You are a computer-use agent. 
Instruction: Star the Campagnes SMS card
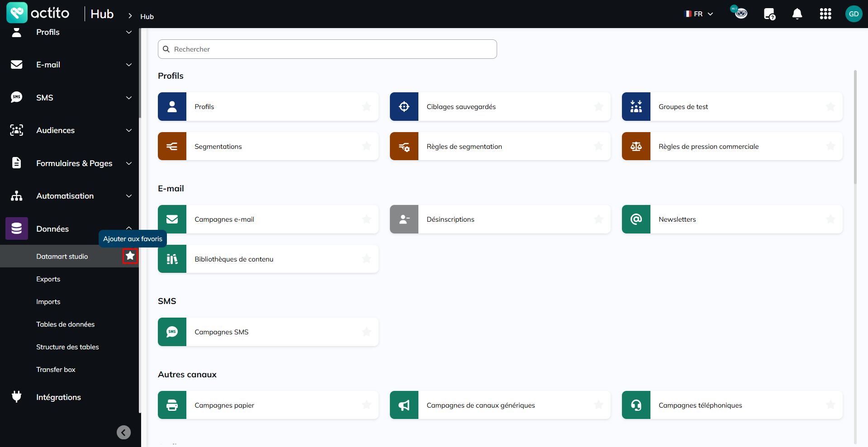coord(366,332)
